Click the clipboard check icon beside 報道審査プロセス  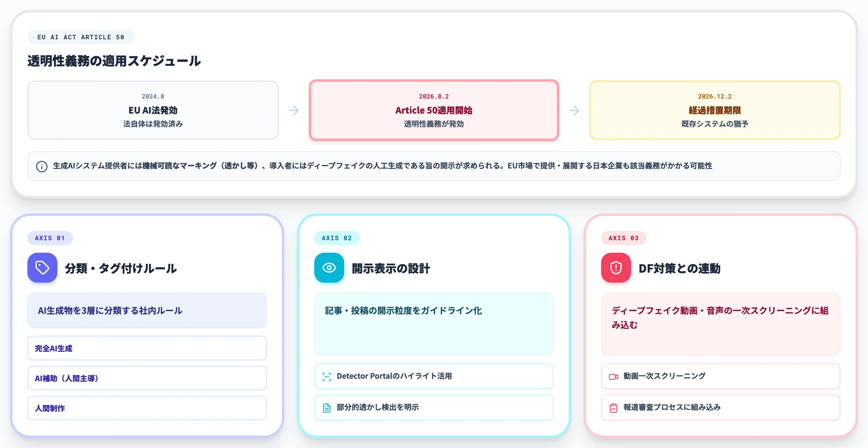point(613,408)
